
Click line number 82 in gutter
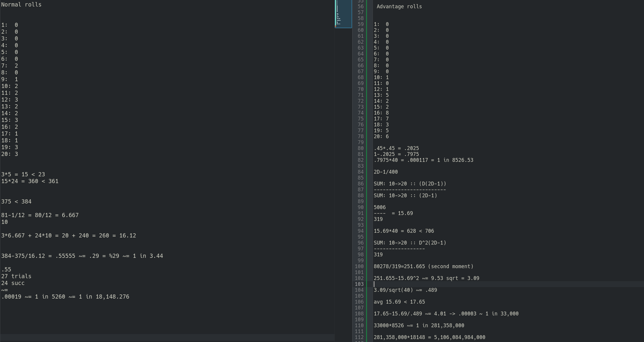pos(360,160)
